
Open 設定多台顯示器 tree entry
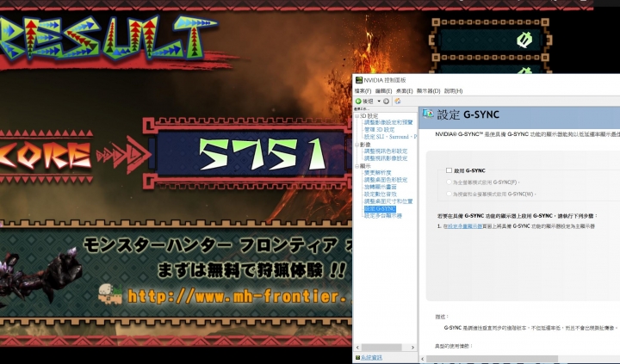click(382, 216)
